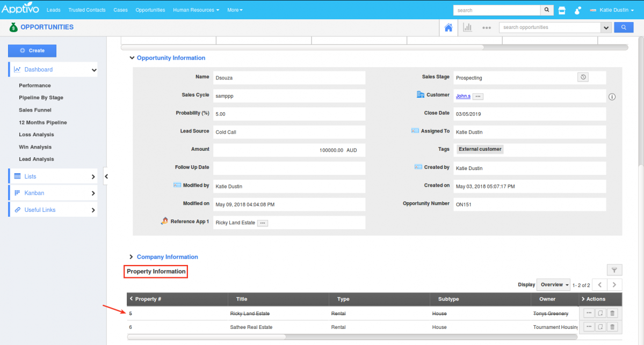Open the John.s customer link
This screenshot has height=345, width=644.
coord(463,96)
